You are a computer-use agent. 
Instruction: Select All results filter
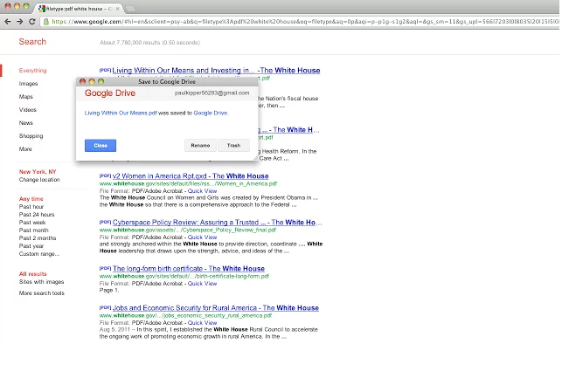(32, 274)
